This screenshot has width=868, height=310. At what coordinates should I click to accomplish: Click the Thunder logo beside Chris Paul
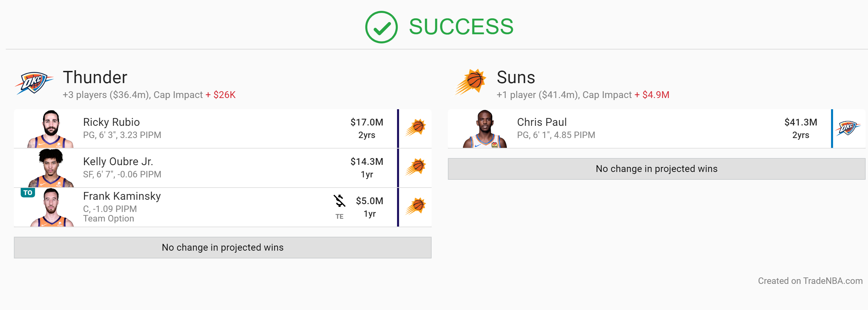[848, 128]
